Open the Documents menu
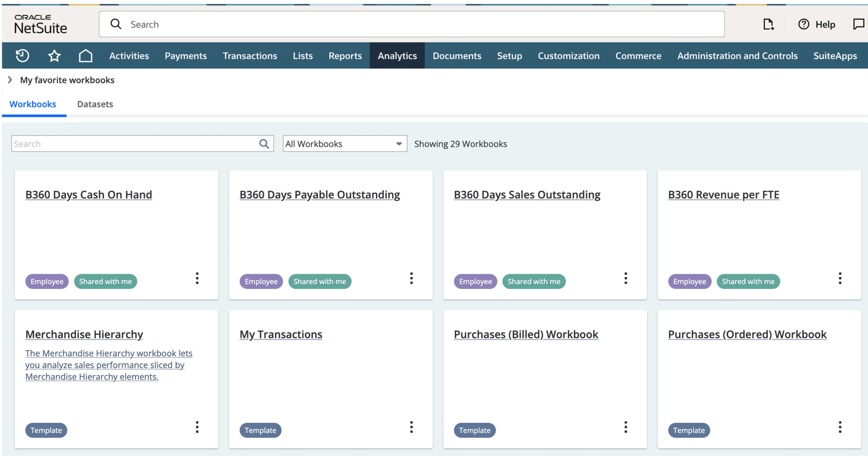Viewport: 868px width, 456px height. [x=457, y=56]
